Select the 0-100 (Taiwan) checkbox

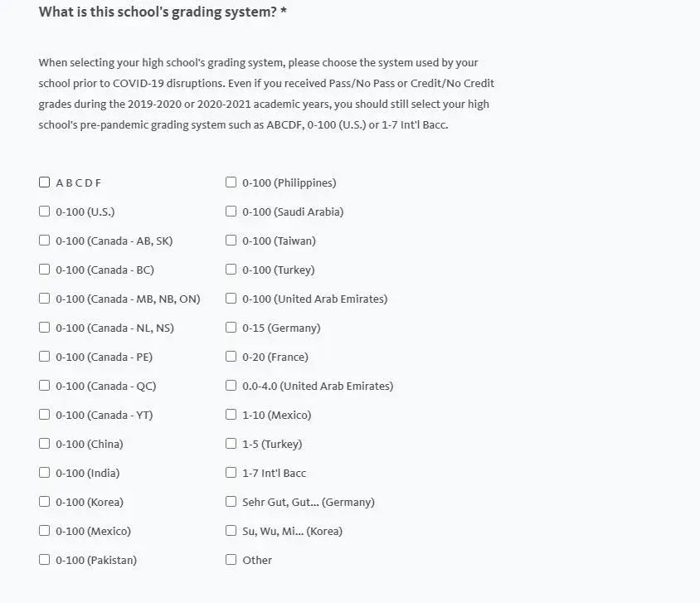point(231,241)
